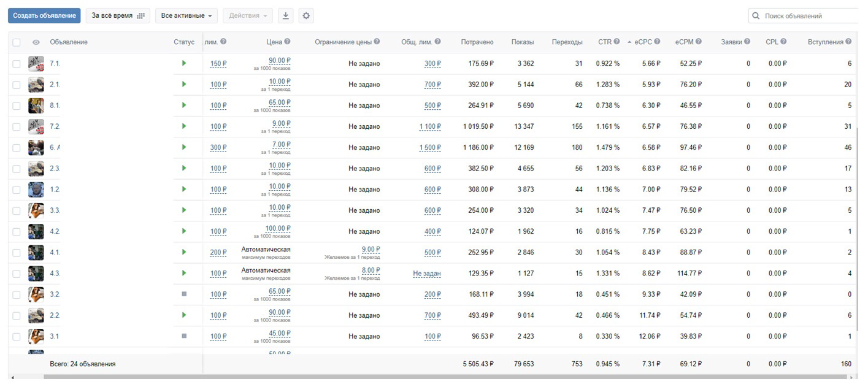
Task: Click the eye icon in table header
Action: 36,42
